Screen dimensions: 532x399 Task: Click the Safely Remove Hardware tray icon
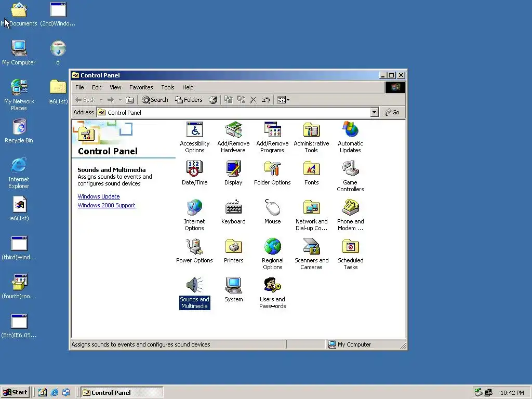click(x=478, y=393)
